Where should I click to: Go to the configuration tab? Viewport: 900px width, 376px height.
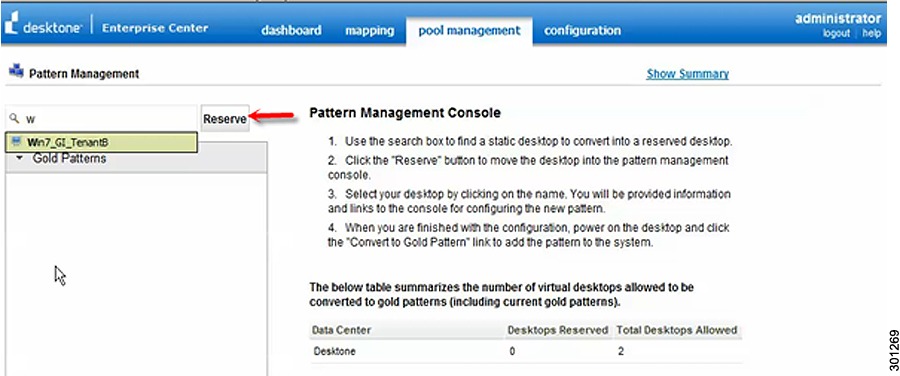pyautogui.click(x=582, y=30)
